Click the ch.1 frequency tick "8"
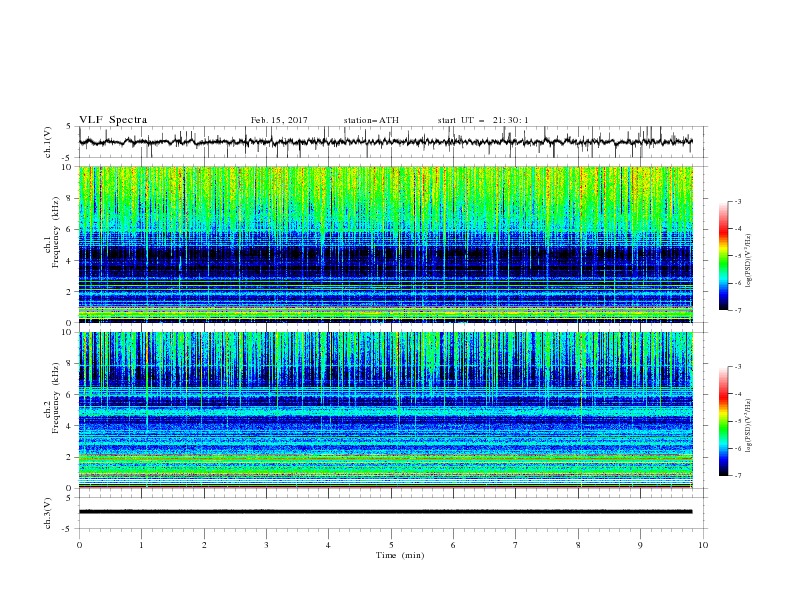 [x=70, y=198]
